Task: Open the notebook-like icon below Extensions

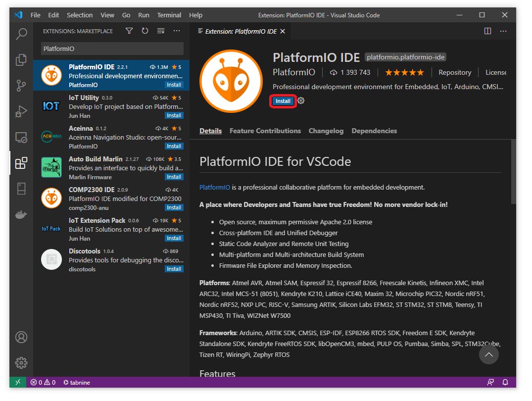Action: coord(21,189)
